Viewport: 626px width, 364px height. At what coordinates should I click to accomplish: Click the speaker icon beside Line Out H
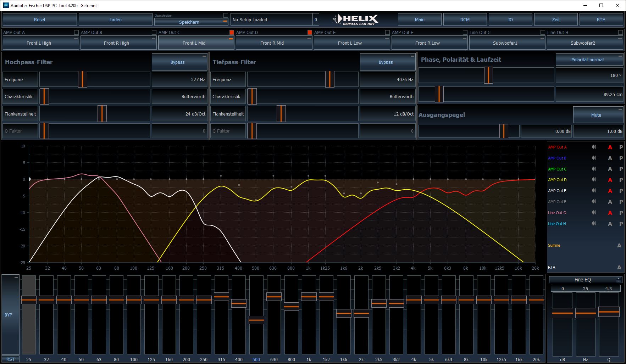pyautogui.click(x=594, y=224)
